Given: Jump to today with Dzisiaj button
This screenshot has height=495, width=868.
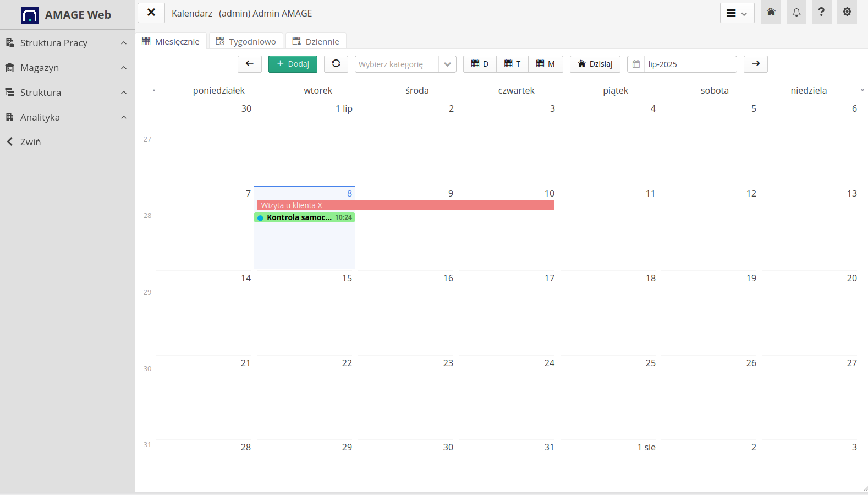Looking at the screenshot, I should click(595, 64).
